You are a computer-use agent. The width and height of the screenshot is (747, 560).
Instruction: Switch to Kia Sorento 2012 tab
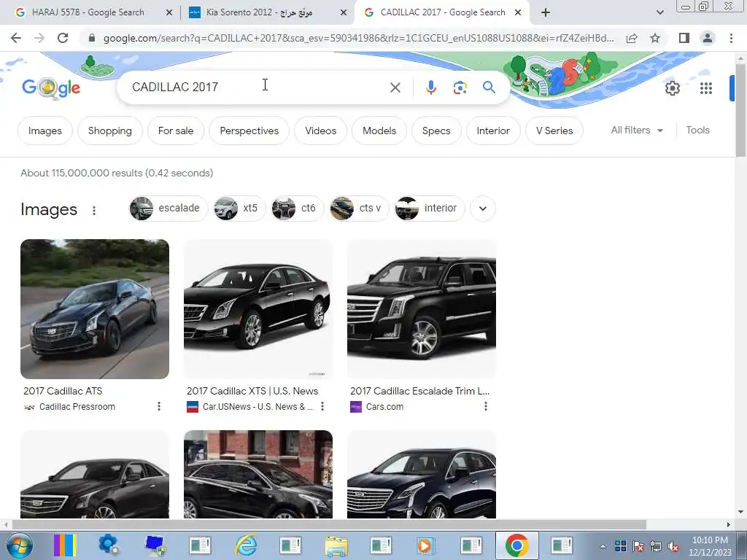pyautogui.click(x=259, y=12)
